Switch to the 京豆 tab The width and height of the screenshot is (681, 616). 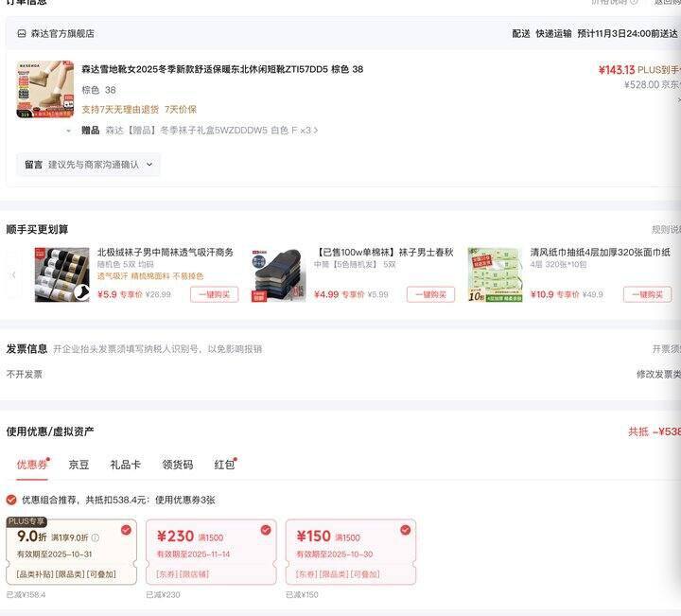pyautogui.click(x=79, y=465)
